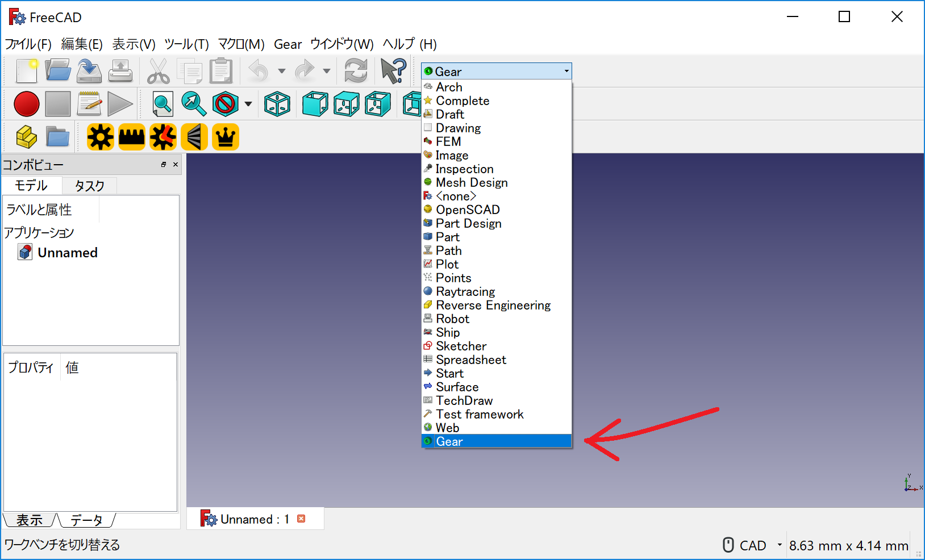Select the Sketcher workbench
The image size is (925, 560).
(496, 346)
